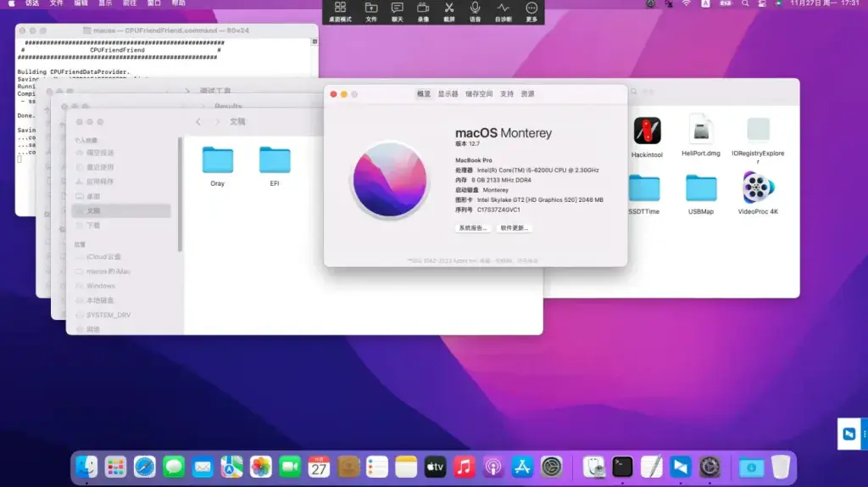The image size is (868, 487).
Task: Open Podcasts from the Dock
Action: coord(493,467)
